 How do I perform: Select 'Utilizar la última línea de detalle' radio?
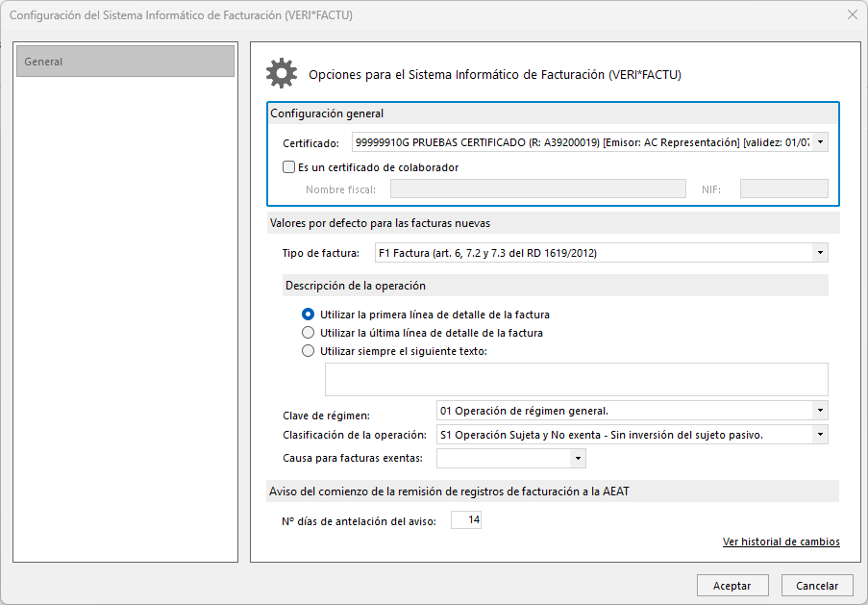tap(308, 333)
